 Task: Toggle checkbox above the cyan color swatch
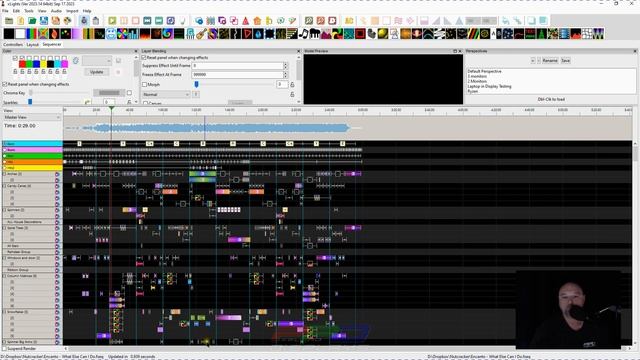click(57, 58)
